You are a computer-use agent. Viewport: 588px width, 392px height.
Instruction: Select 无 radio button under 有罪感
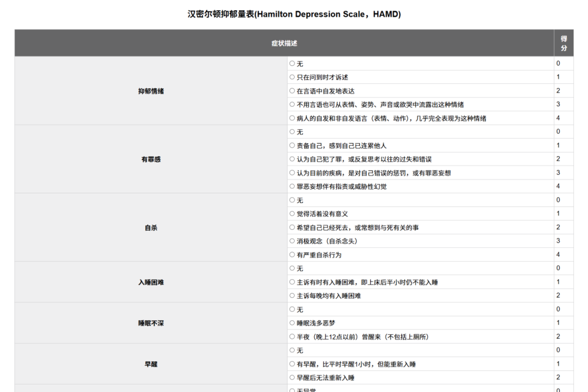(292, 132)
